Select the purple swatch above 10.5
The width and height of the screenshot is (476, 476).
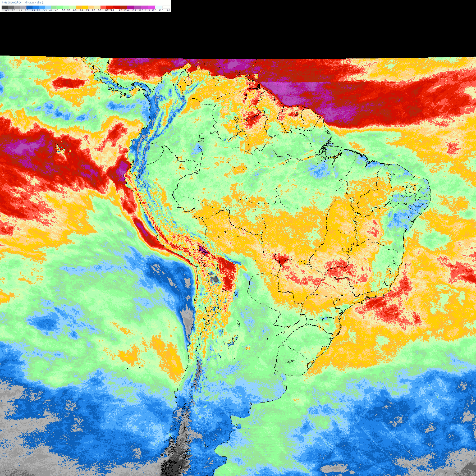click(x=131, y=7)
